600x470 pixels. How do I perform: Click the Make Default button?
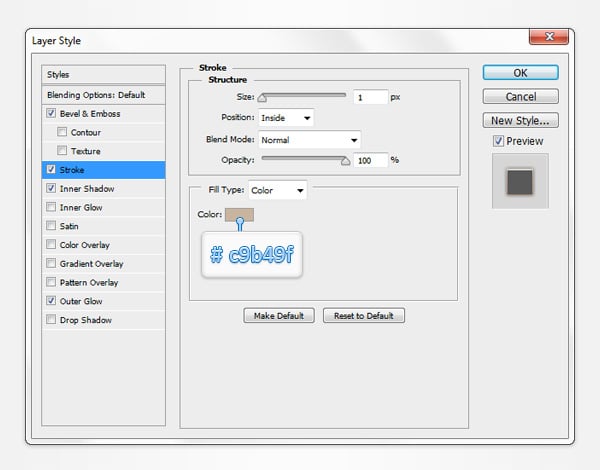[x=279, y=316]
